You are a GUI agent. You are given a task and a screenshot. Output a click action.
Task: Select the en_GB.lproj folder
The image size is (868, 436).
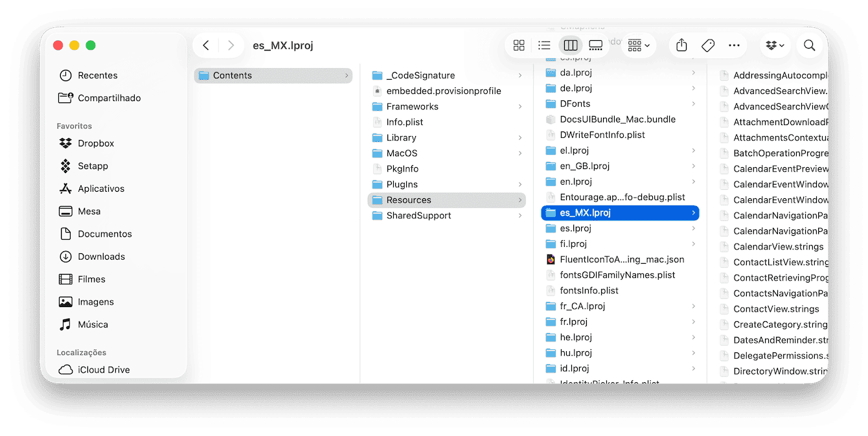tap(621, 166)
